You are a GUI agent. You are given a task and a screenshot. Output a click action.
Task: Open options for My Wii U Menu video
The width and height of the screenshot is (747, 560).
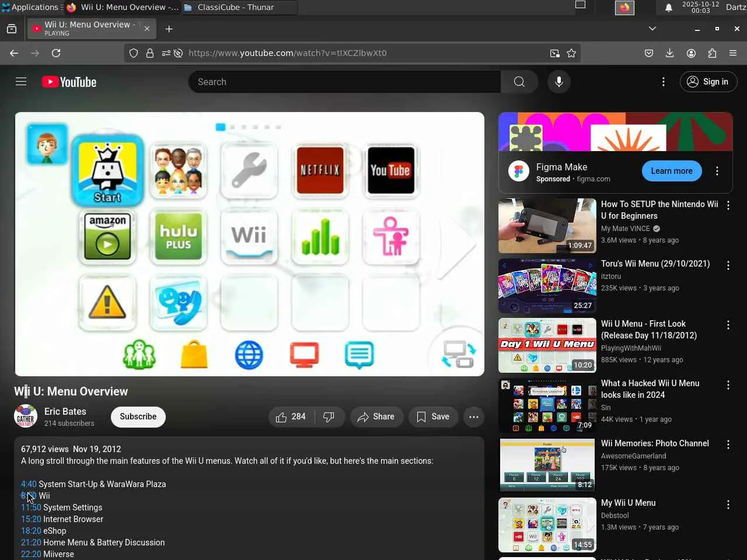(x=728, y=505)
